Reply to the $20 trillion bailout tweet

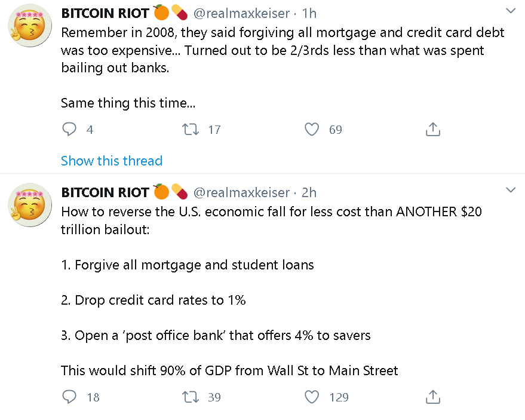69,397
